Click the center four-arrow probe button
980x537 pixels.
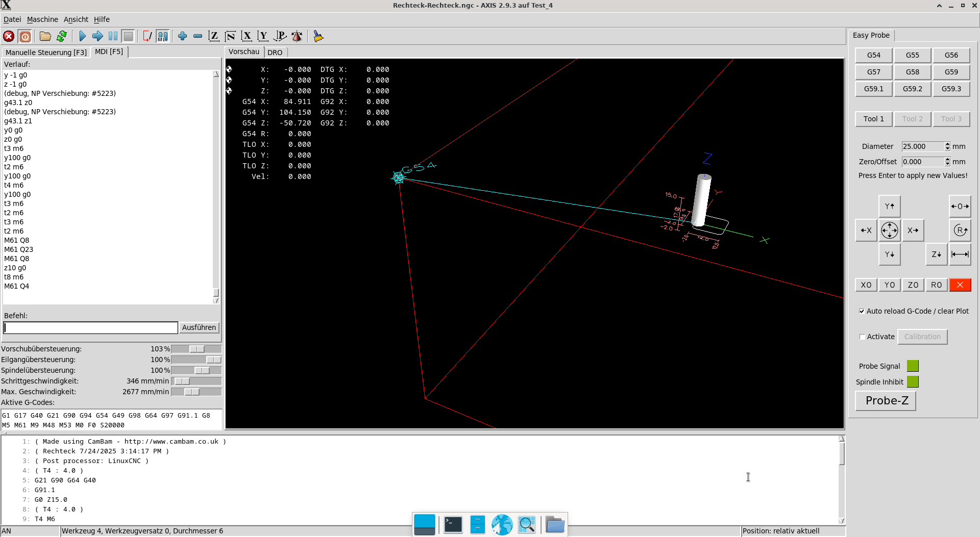pos(890,231)
